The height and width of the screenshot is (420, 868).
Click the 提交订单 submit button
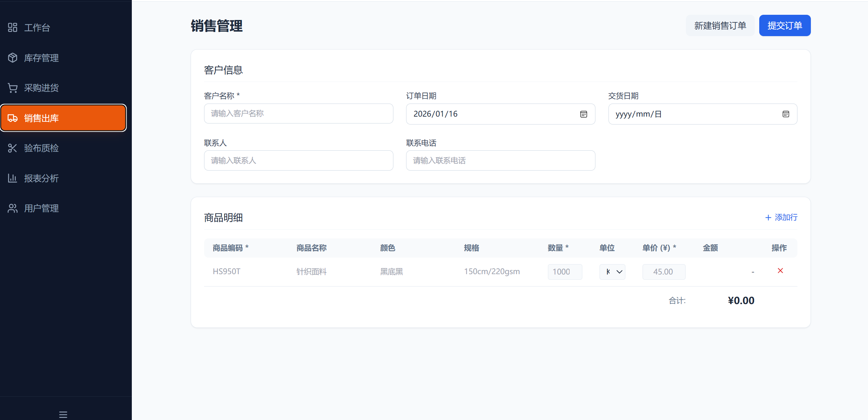pyautogui.click(x=785, y=25)
